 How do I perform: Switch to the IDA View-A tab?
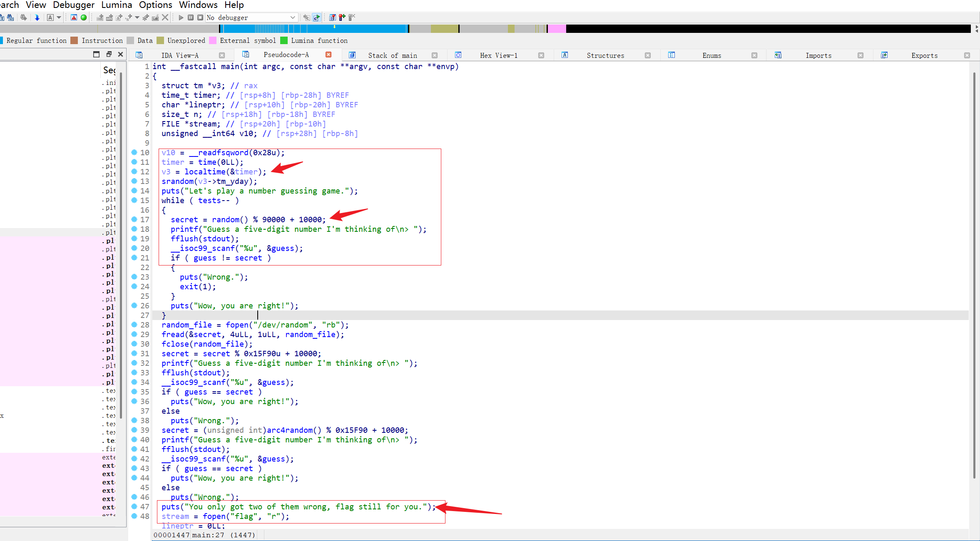tap(180, 55)
